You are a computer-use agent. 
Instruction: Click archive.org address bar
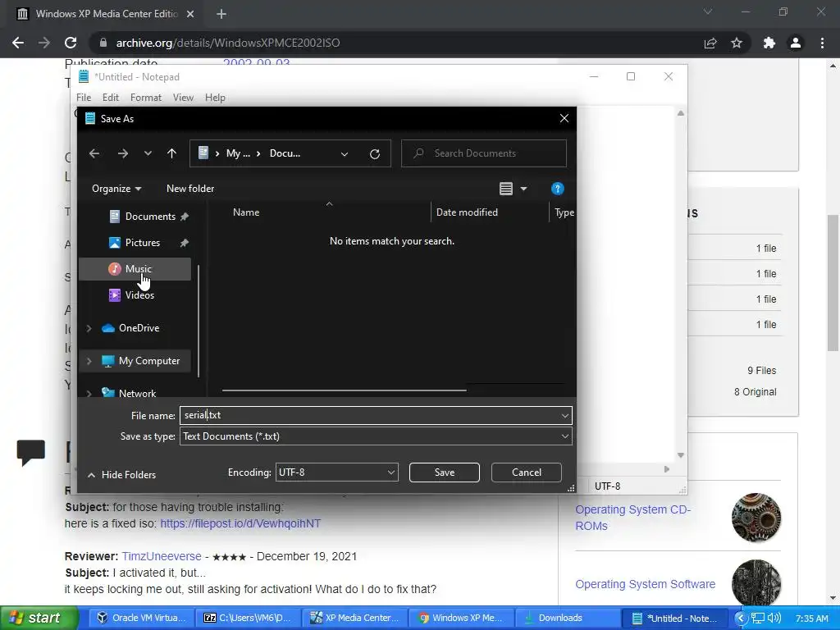click(x=396, y=43)
